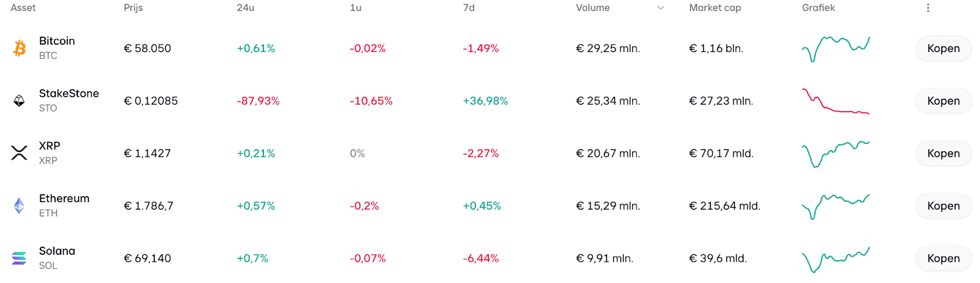Click the XRP logo icon

click(x=20, y=153)
